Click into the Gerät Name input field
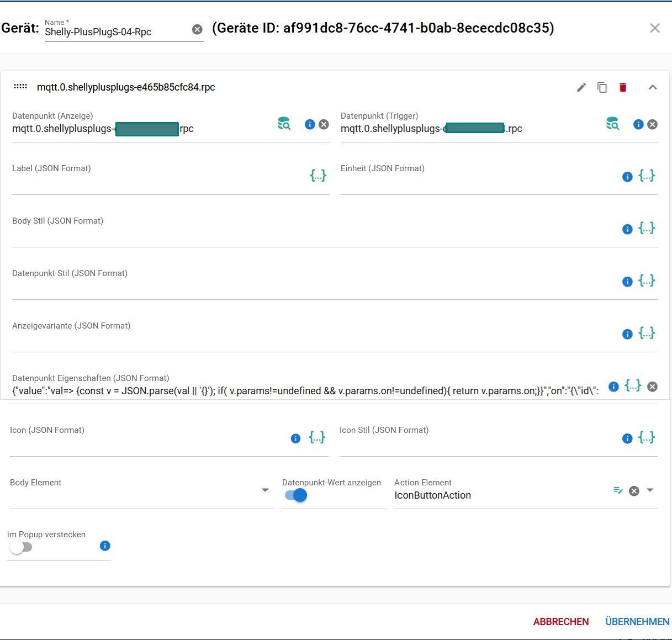The height and width of the screenshot is (640, 672). [x=116, y=32]
